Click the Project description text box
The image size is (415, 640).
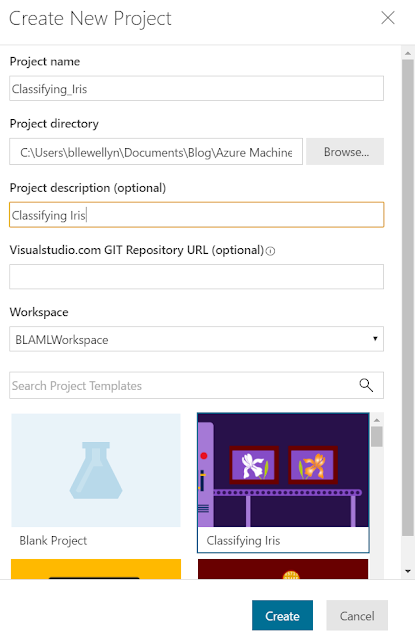(196, 215)
